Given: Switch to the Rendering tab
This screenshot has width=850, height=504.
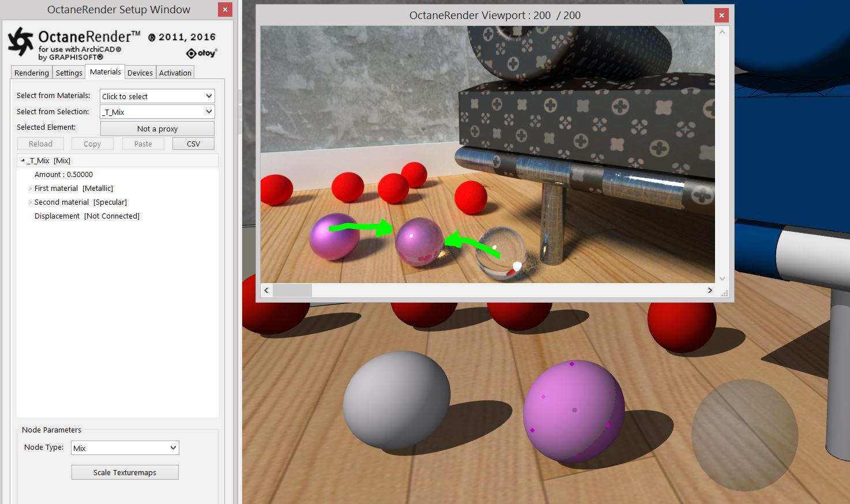Looking at the screenshot, I should 32,73.
